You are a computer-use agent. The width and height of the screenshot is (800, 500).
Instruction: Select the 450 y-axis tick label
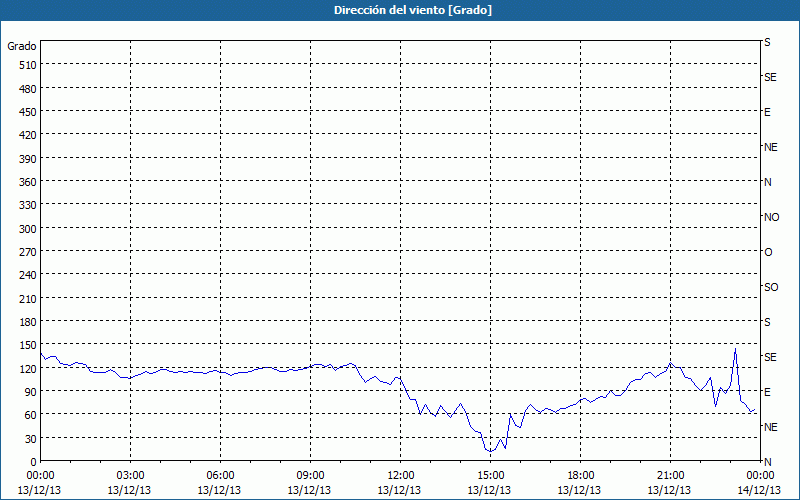pos(28,112)
